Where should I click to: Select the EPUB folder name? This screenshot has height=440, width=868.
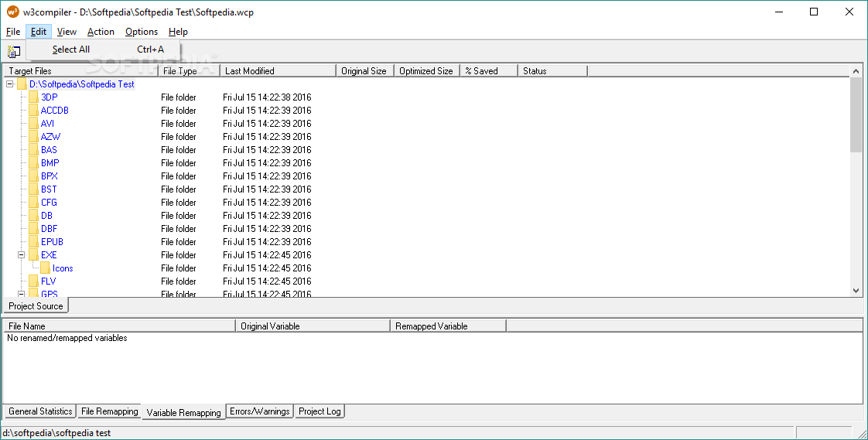click(52, 242)
